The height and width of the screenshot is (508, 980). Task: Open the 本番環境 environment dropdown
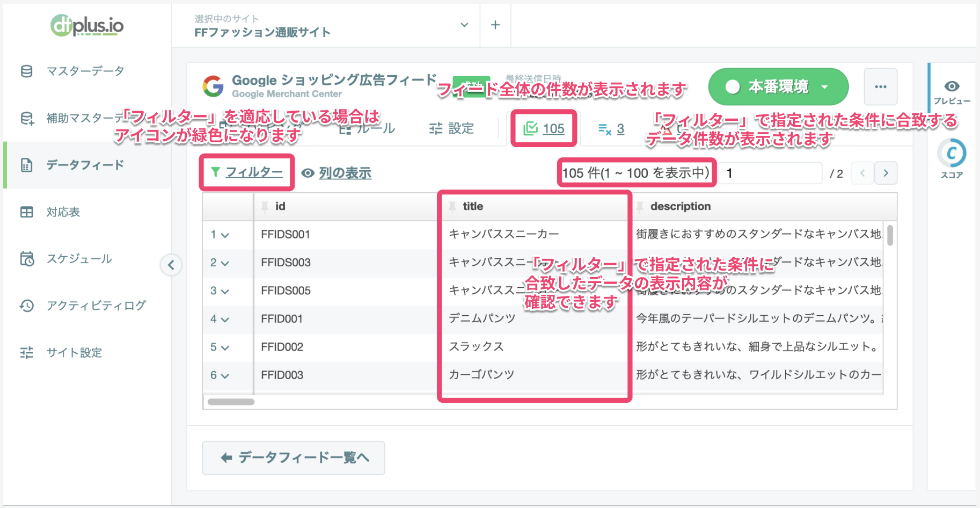click(x=778, y=86)
